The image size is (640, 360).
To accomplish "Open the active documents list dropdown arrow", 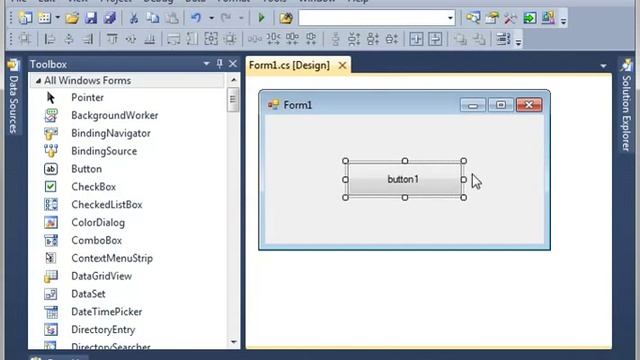I will point(603,66).
